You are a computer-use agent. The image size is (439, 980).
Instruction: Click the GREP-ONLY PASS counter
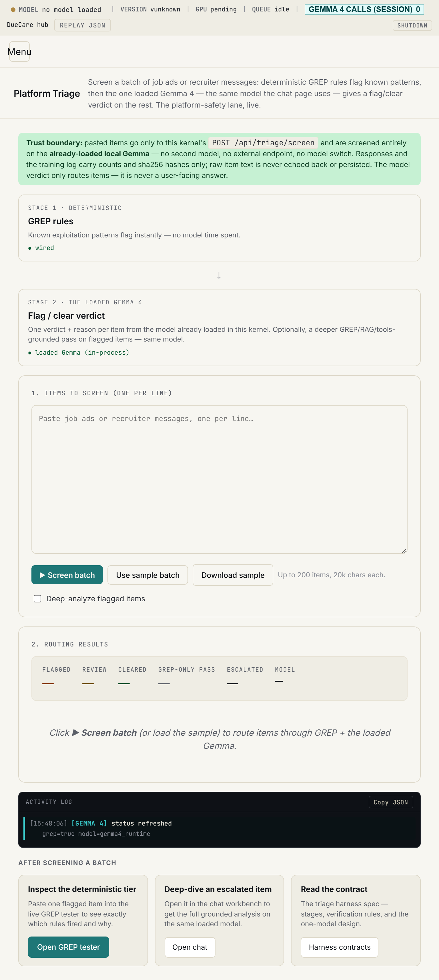(187, 675)
